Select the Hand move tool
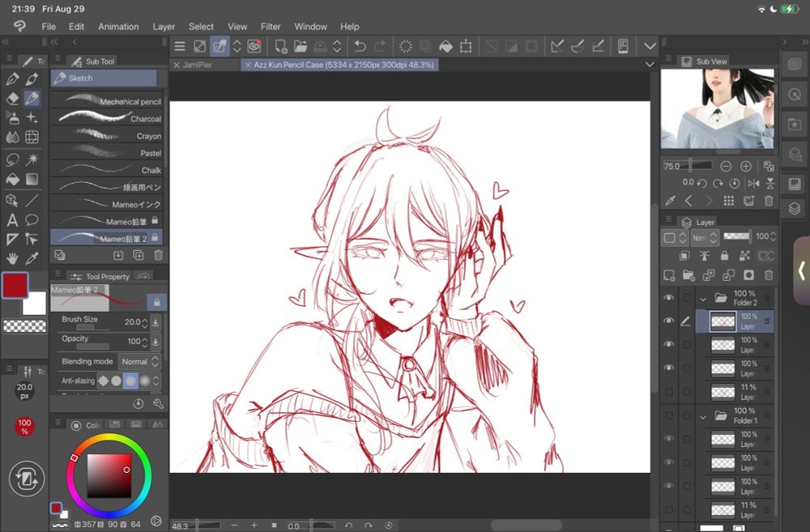Screen dimensions: 810x532 coord(12,258)
